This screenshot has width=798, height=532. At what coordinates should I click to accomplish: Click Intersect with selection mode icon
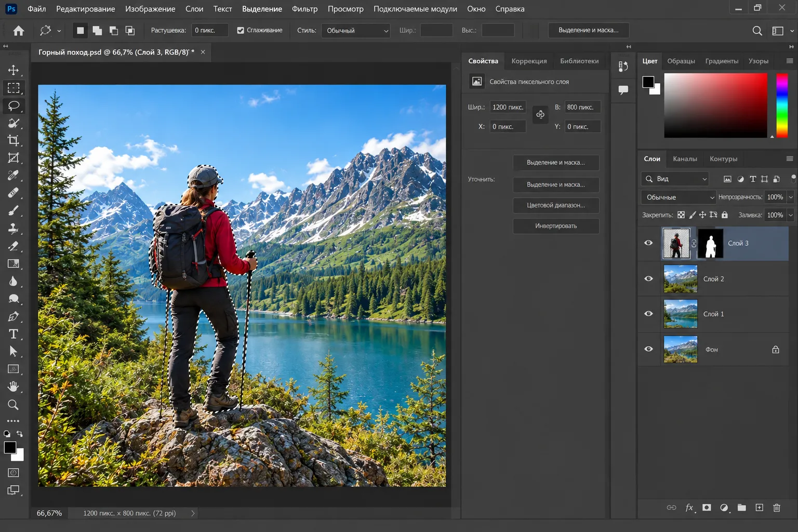pyautogui.click(x=130, y=31)
